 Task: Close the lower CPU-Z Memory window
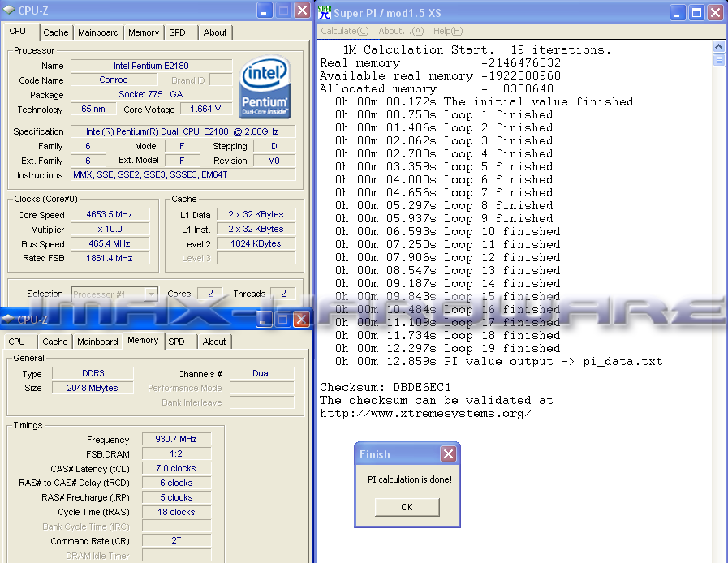301,319
